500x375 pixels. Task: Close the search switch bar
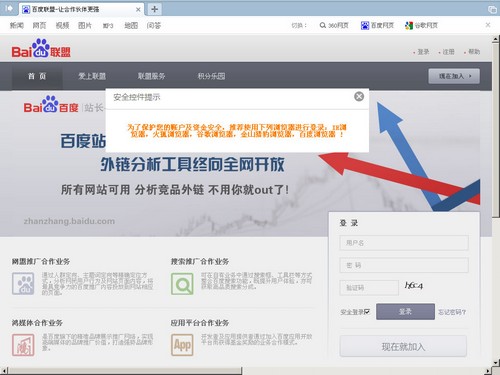point(488,25)
